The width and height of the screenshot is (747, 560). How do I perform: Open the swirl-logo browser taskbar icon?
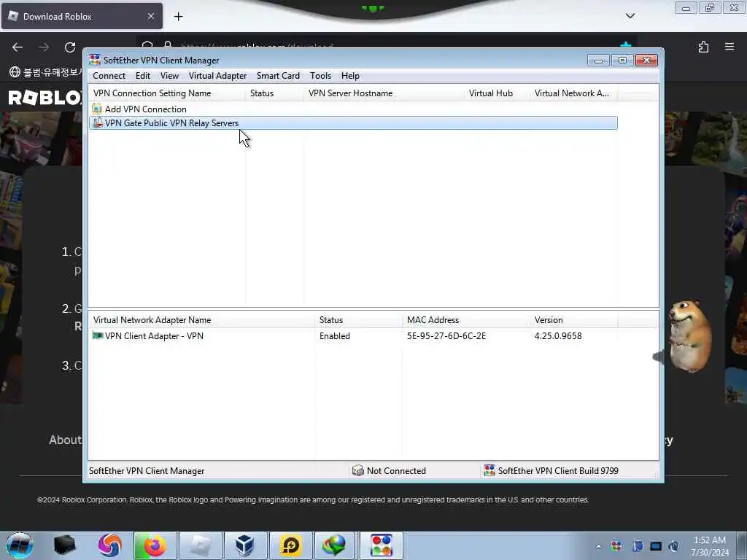tap(110, 545)
